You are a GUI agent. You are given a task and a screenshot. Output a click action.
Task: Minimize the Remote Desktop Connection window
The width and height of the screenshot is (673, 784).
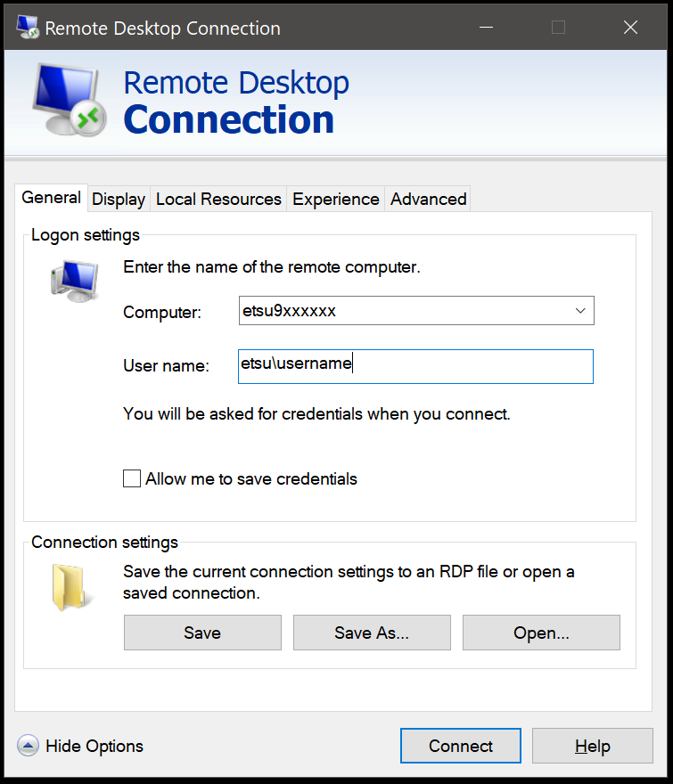pyautogui.click(x=486, y=28)
